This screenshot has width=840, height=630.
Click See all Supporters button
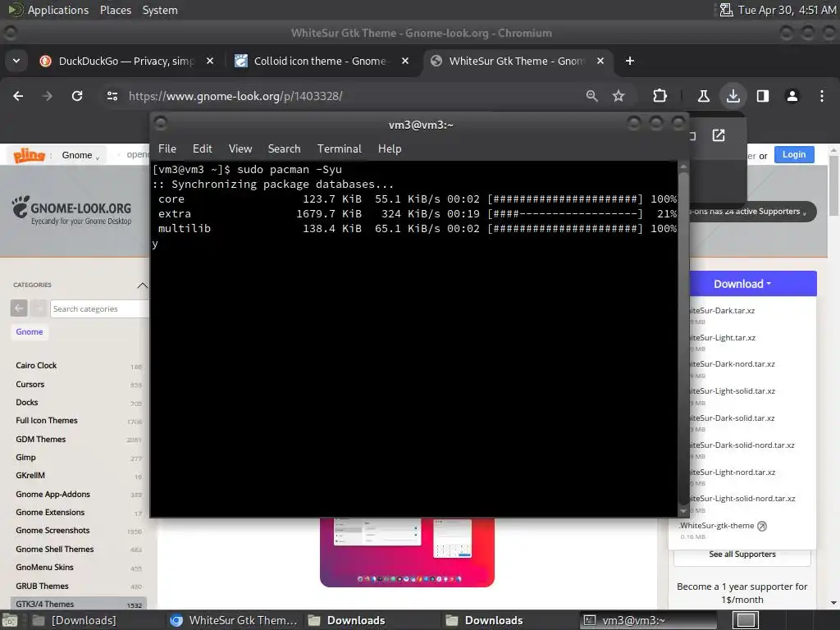point(742,555)
